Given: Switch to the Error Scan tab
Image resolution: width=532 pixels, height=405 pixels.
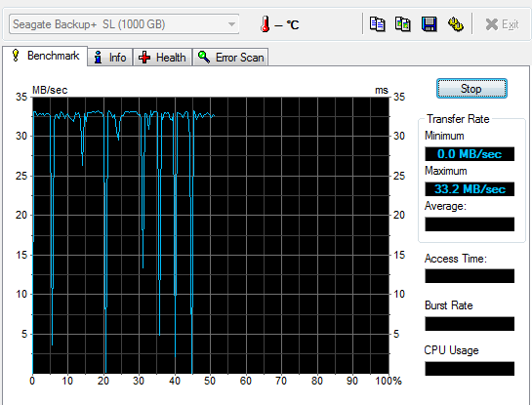Looking at the screenshot, I should point(230,57).
